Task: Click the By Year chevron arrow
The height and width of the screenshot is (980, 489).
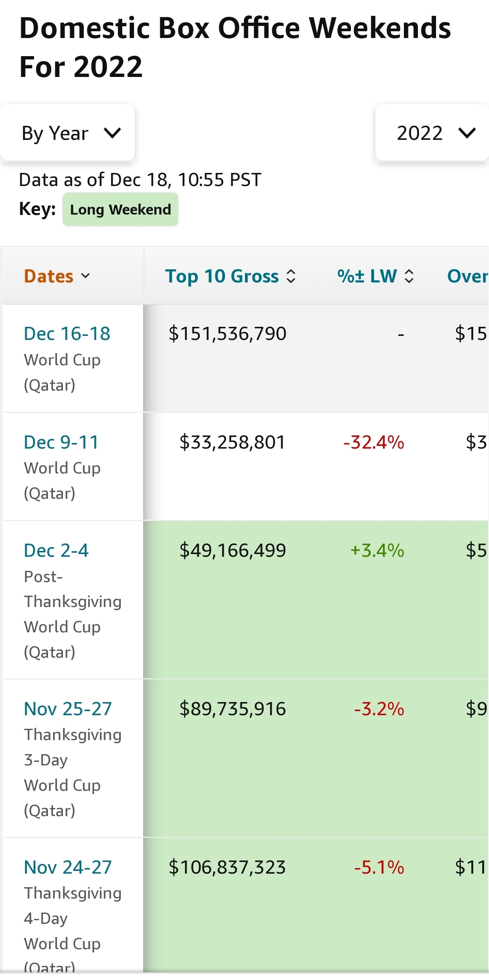Action: [112, 133]
